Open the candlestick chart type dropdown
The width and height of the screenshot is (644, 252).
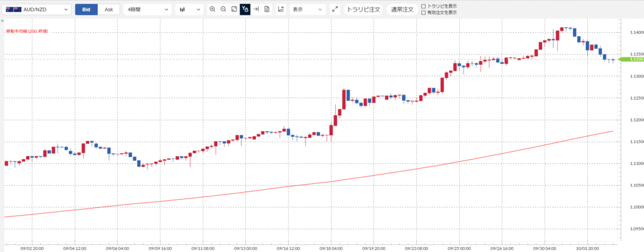point(188,9)
